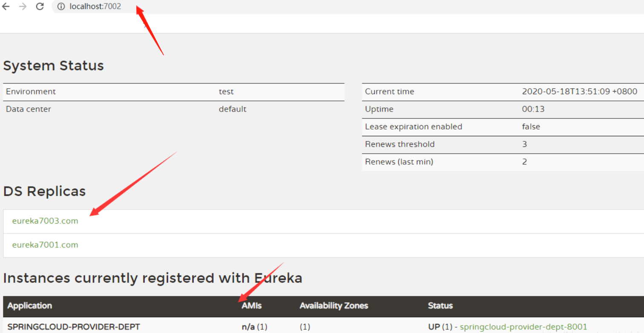Viewport: 644px width, 333px height.
Task: Click the data center value 'default'
Action: click(233, 109)
